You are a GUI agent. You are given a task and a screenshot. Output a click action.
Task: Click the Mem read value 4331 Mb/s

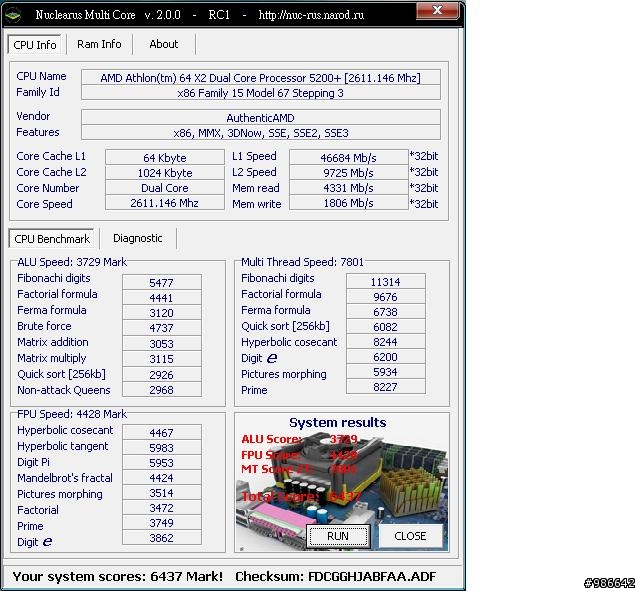pyautogui.click(x=348, y=188)
